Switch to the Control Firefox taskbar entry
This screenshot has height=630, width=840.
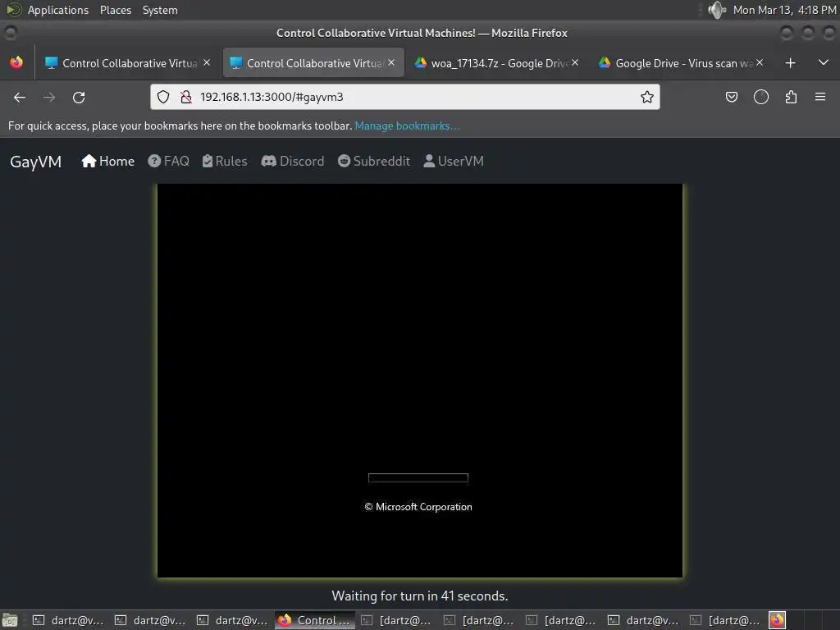click(x=315, y=620)
